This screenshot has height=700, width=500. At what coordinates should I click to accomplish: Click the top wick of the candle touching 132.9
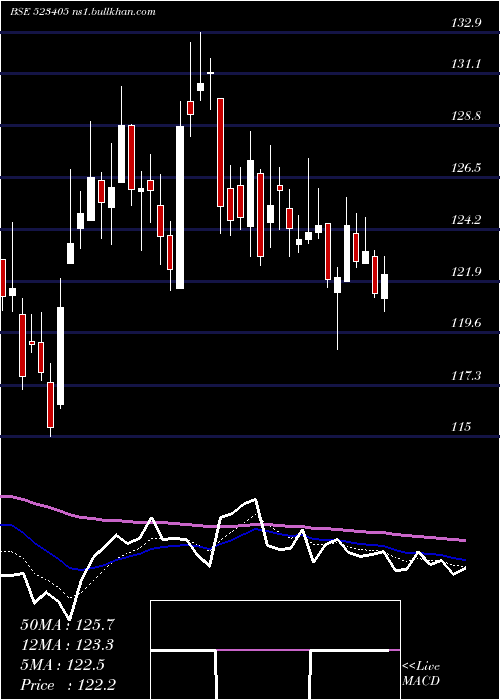pos(200,57)
